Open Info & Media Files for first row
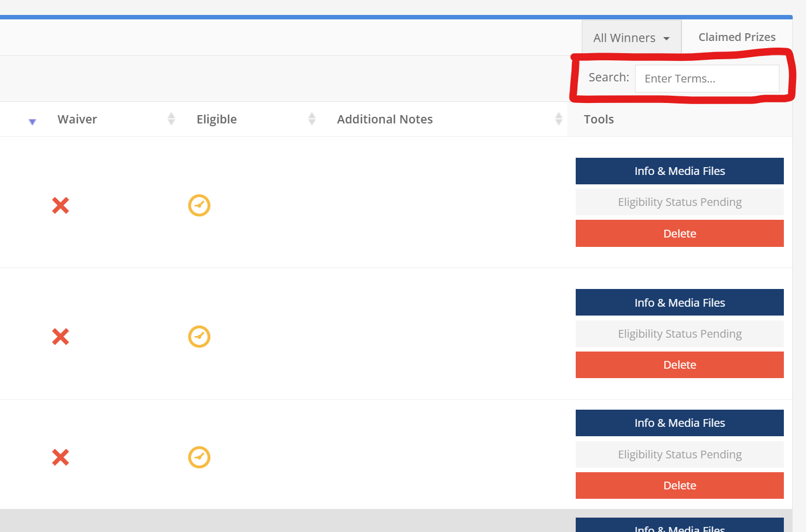Viewport: 806px width, 532px height. click(679, 171)
